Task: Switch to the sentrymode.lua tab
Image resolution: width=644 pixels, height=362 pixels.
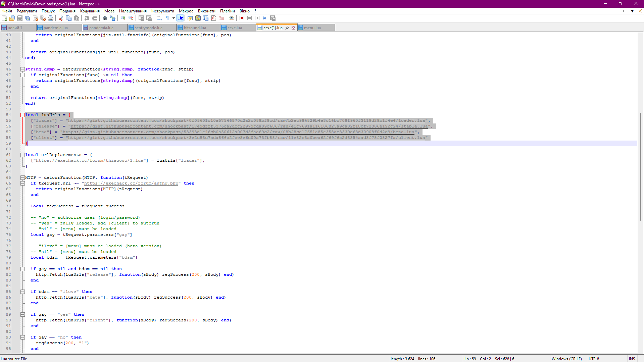Action: click(x=152, y=28)
